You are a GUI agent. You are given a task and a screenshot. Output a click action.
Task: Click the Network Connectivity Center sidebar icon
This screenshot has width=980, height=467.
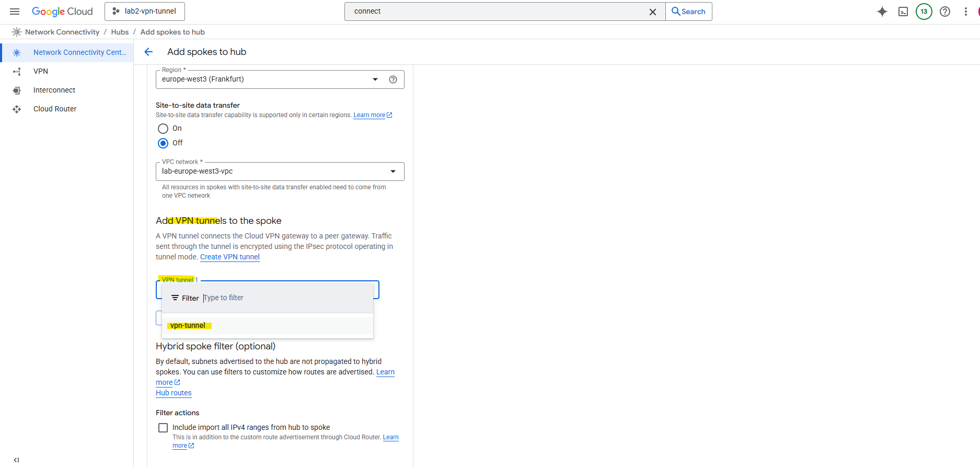(17, 52)
